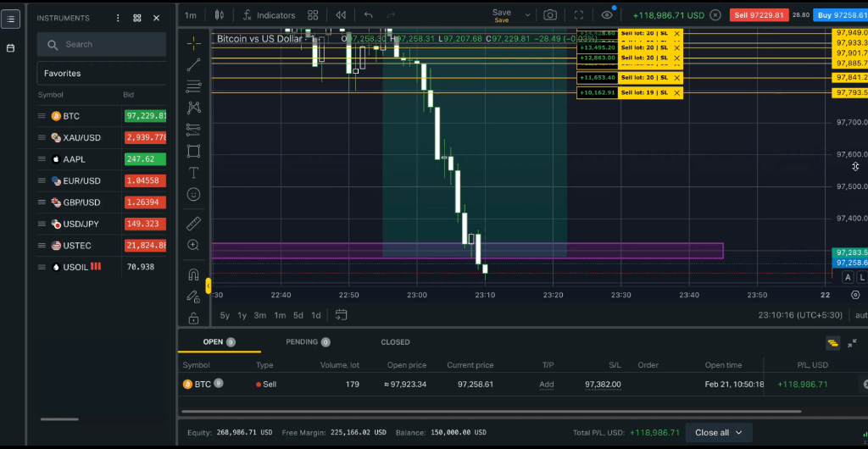Click the red Sell 97229.81 button
This screenshot has height=449, width=868.
point(759,15)
